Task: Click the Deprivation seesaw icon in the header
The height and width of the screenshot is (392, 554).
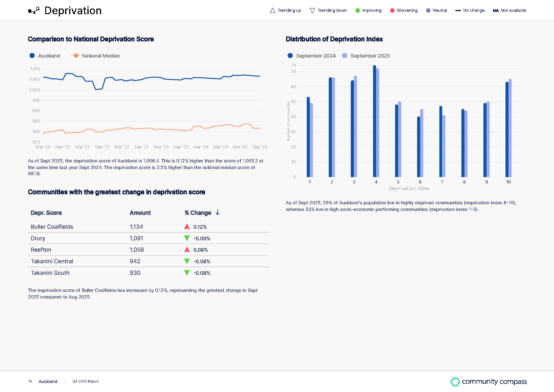Action: 34,10
